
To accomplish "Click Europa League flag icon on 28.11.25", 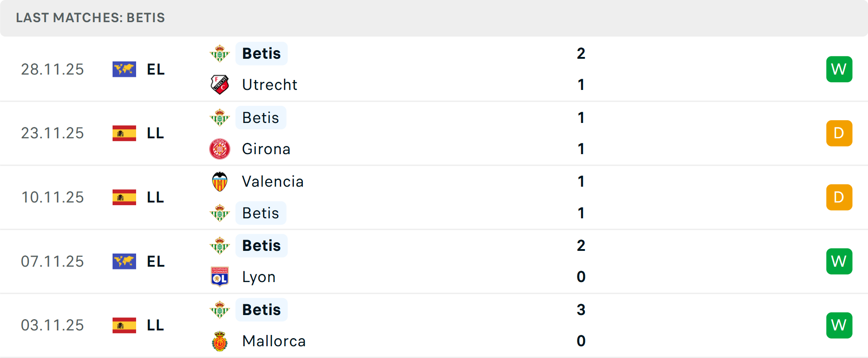I will (124, 69).
